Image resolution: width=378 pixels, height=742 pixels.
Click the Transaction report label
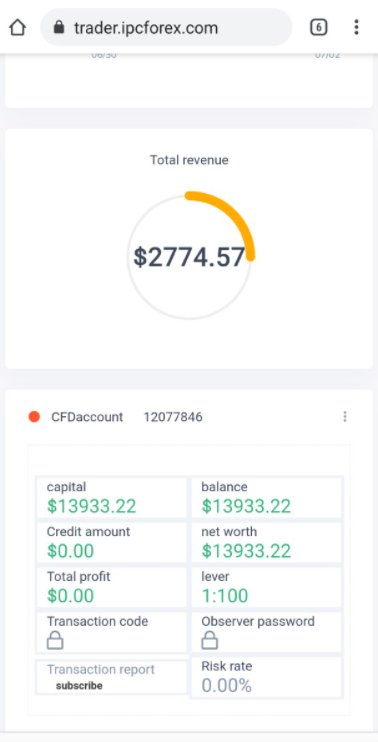[101, 670]
